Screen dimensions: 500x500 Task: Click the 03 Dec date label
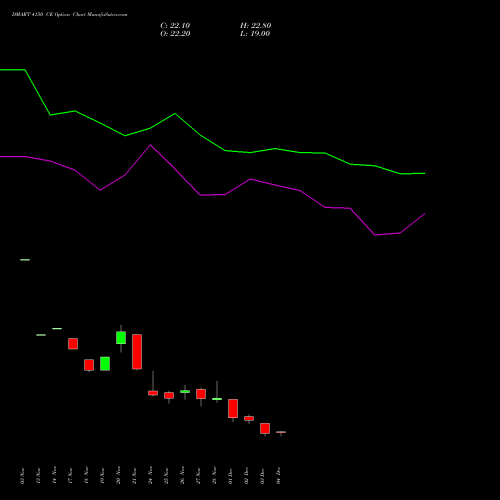click(x=262, y=475)
